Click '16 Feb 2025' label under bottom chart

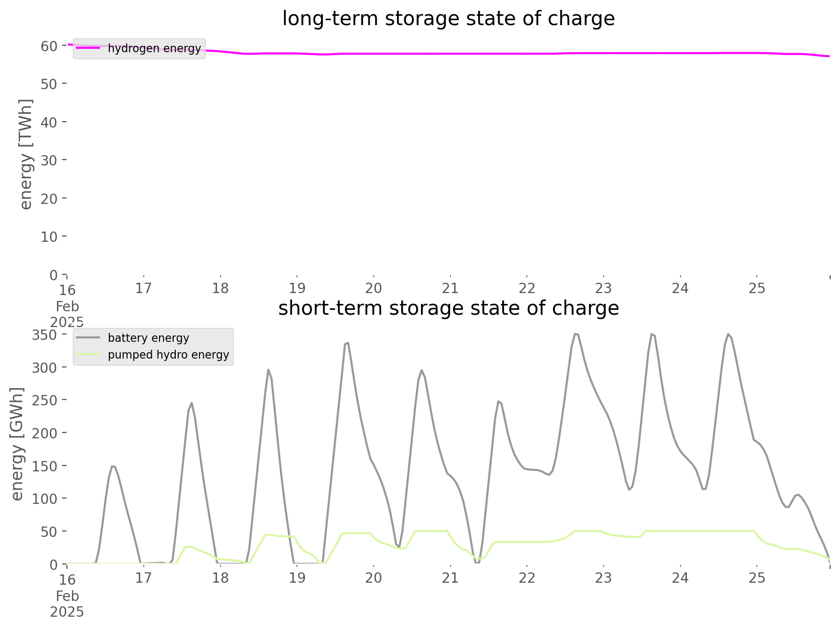pyautogui.click(x=67, y=596)
